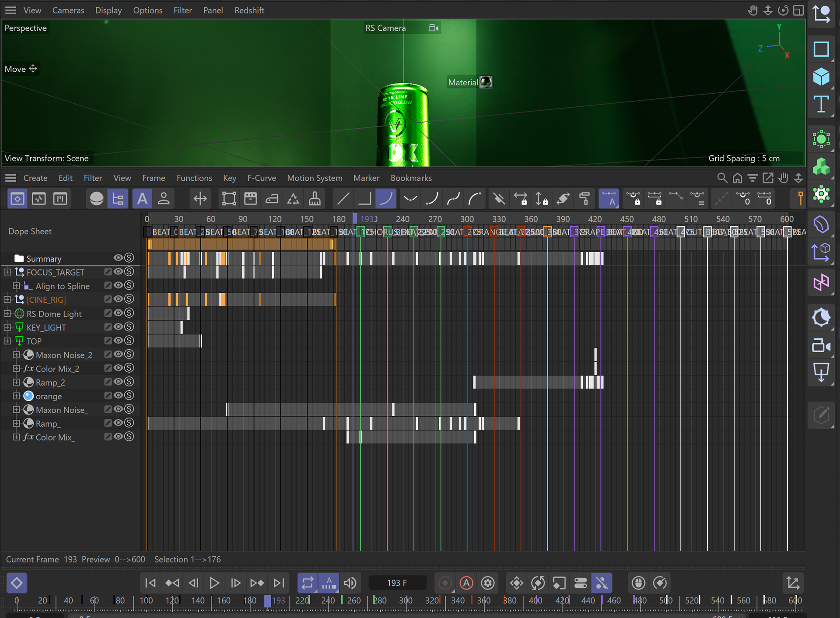Select the linear interpolation tool icon
The height and width of the screenshot is (618, 840).
pyautogui.click(x=343, y=199)
